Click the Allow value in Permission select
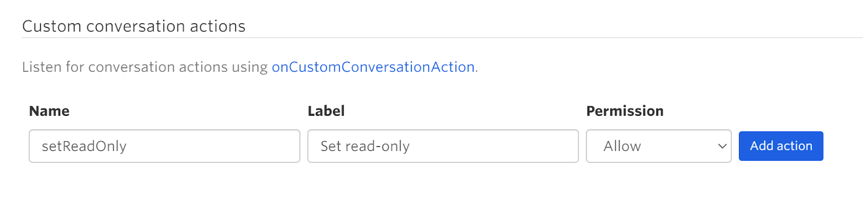The image size is (868, 202). (622, 147)
